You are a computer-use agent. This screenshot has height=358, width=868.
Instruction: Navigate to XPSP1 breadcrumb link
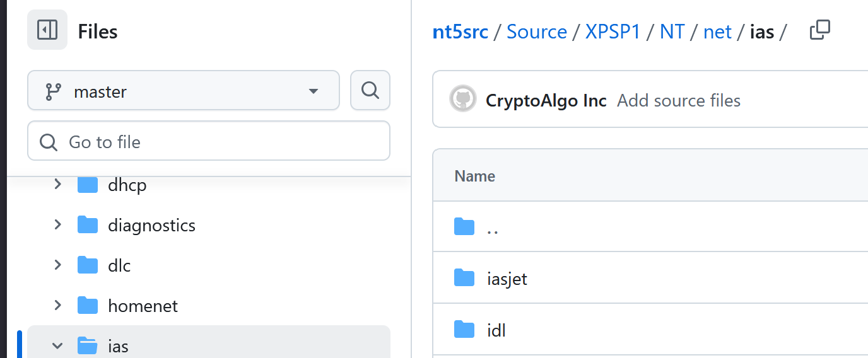tap(613, 32)
